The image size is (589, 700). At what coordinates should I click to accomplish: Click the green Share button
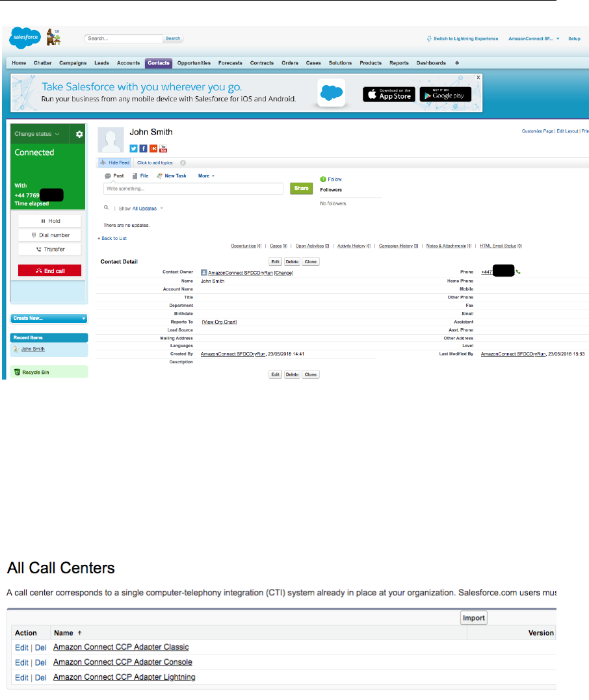pos(301,188)
